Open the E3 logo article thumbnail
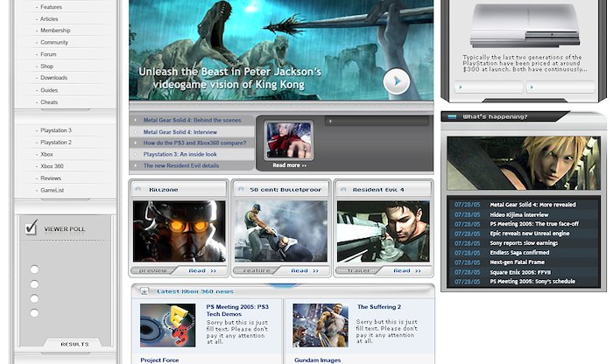The height and width of the screenshot is (364, 613). coord(168,325)
